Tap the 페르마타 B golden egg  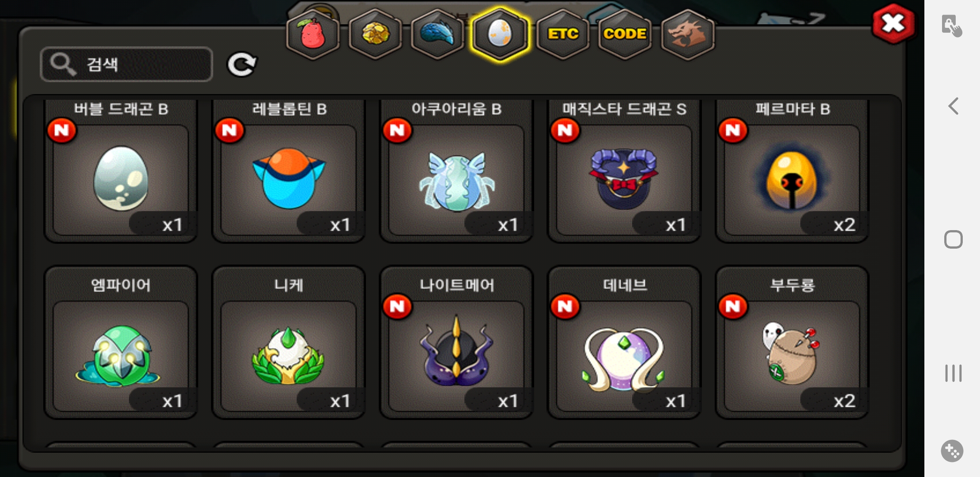[x=792, y=171]
